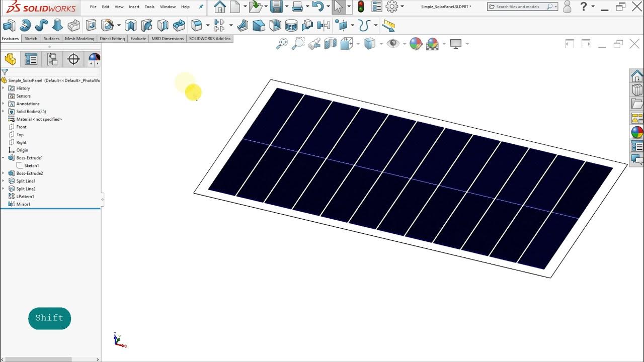Click the Section View icon

pyautogui.click(x=330, y=44)
